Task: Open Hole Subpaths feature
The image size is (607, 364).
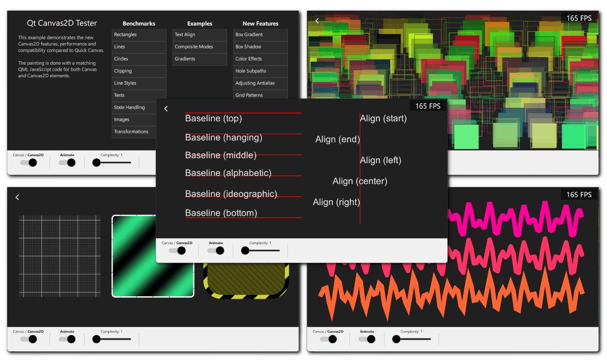Action: [x=261, y=71]
